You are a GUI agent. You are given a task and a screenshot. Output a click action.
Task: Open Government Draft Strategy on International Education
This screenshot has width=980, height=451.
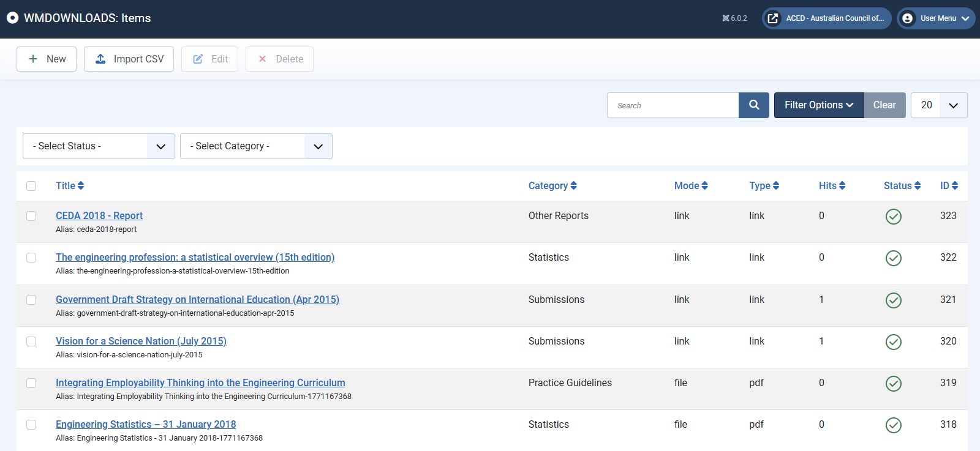[197, 299]
